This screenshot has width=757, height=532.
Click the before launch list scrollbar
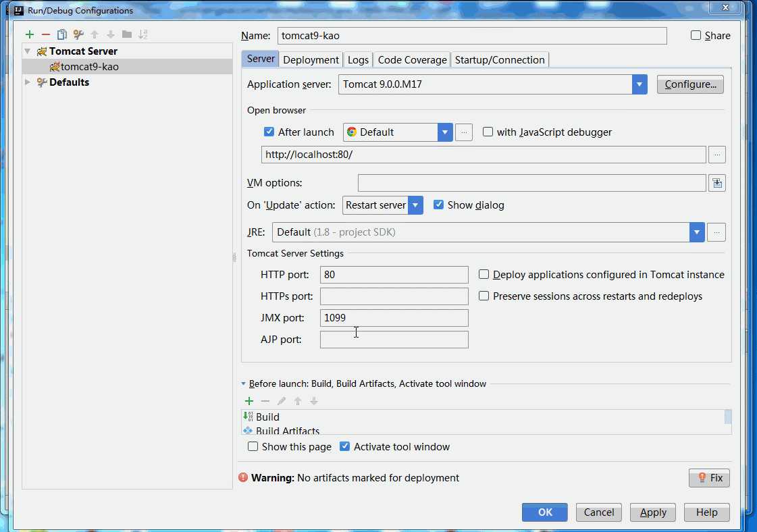pyautogui.click(x=728, y=417)
